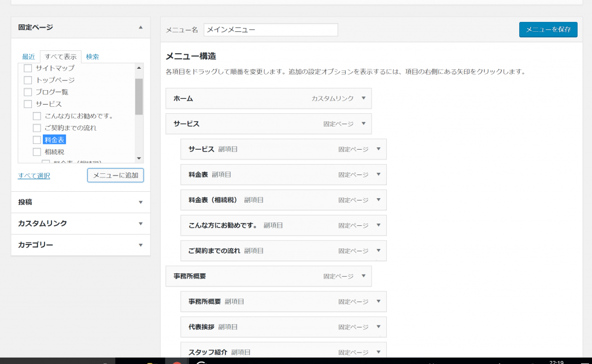Click the すべて選択 link
Screen dimensions: 592x364
tap(34, 176)
